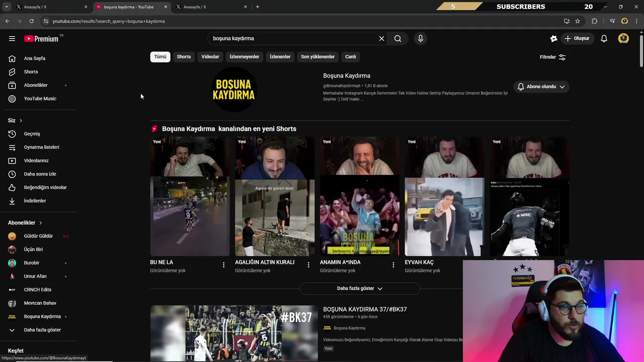Click the Ana Sayfa home icon
Screen dimensions: 644x362
pyautogui.click(x=12, y=58)
